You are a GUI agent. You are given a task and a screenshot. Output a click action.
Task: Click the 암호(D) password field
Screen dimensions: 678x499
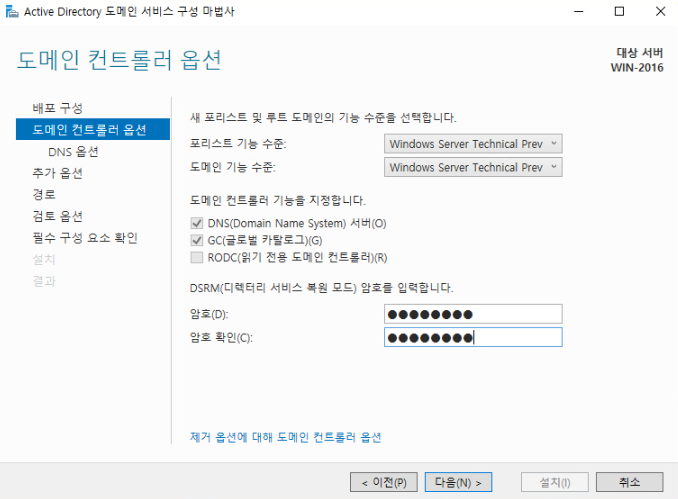point(473,314)
